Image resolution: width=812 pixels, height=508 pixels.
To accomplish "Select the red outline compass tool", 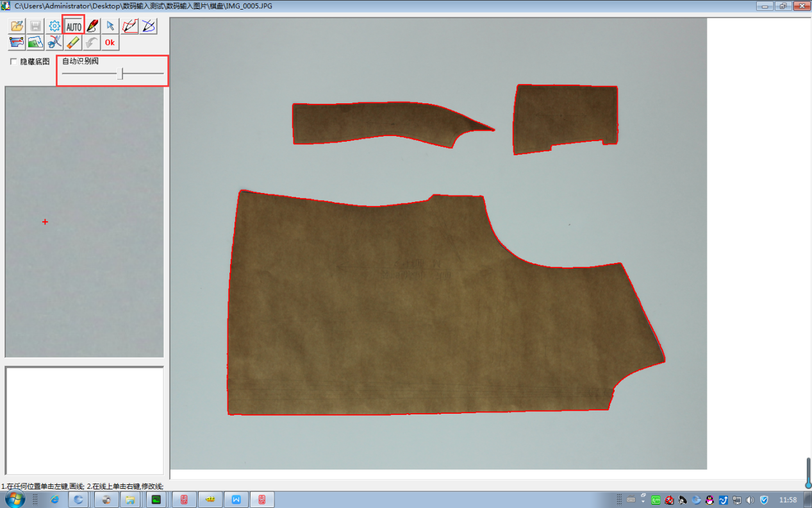I will pos(129,26).
